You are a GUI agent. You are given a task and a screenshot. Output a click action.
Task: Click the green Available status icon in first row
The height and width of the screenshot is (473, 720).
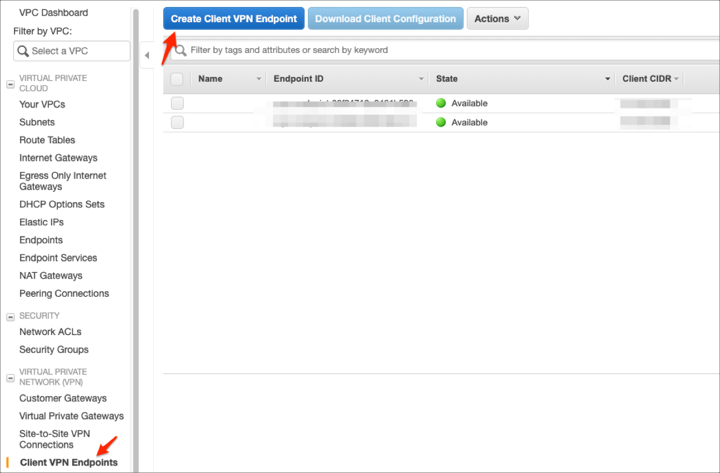(441, 103)
